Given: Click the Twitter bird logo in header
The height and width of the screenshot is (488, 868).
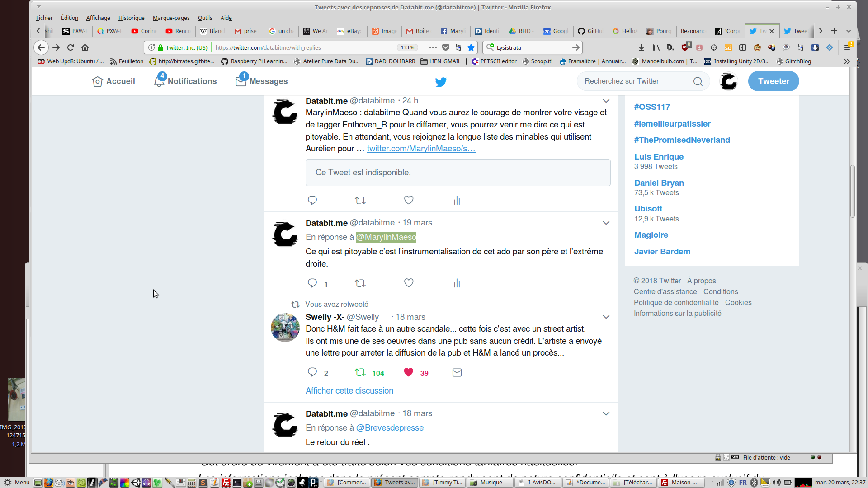Looking at the screenshot, I should click(441, 82).
